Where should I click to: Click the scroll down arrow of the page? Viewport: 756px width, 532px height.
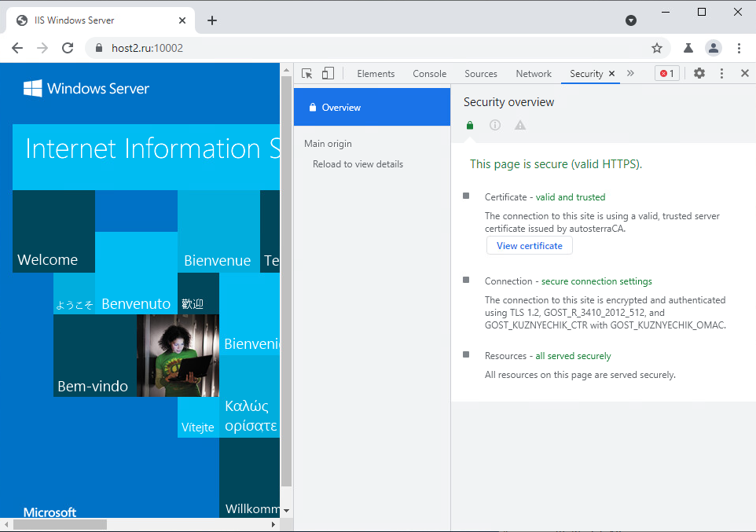click(x=286, y=510)
